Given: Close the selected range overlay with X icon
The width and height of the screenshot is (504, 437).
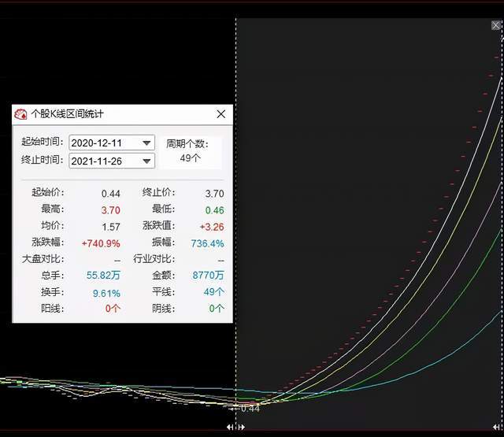Looking at the screenshot, I should 496,25.
